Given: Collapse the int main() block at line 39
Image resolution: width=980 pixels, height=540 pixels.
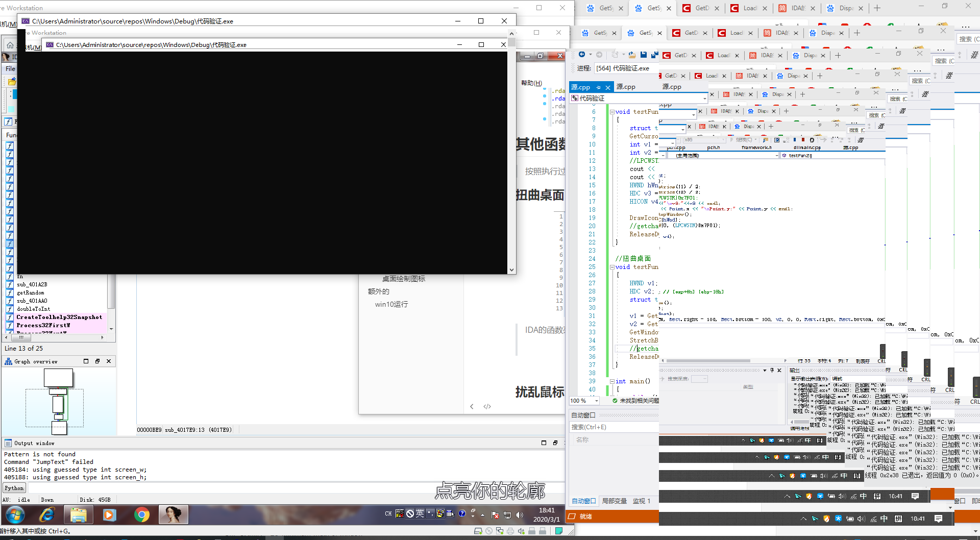Looking at the screenshot, I should (x=612, y=381).
